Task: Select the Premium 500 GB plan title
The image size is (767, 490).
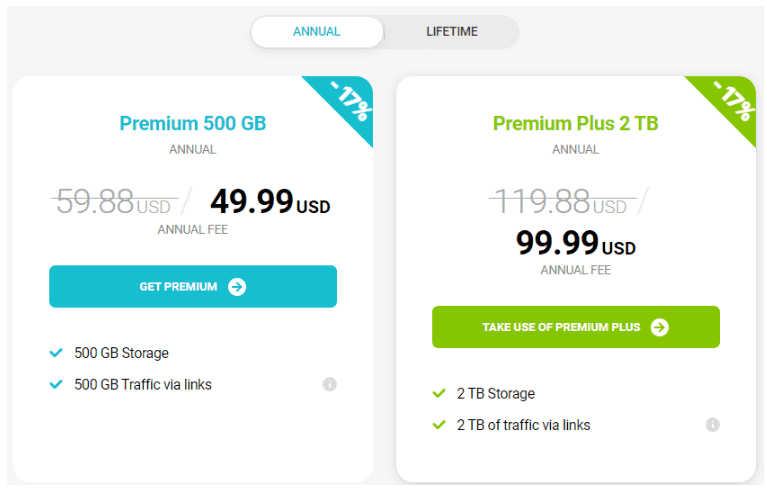Action: click(193, 123)
